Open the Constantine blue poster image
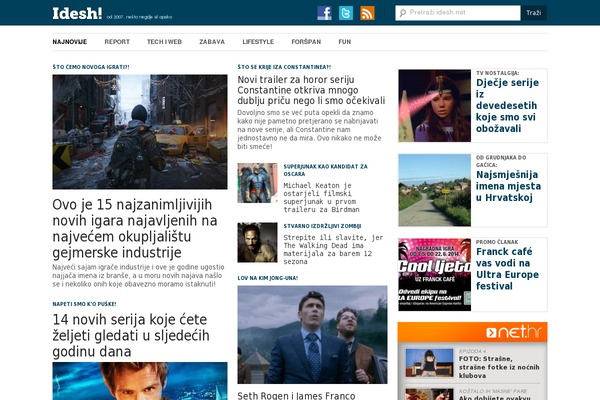600x400 pixels. (x=140, y=381)
